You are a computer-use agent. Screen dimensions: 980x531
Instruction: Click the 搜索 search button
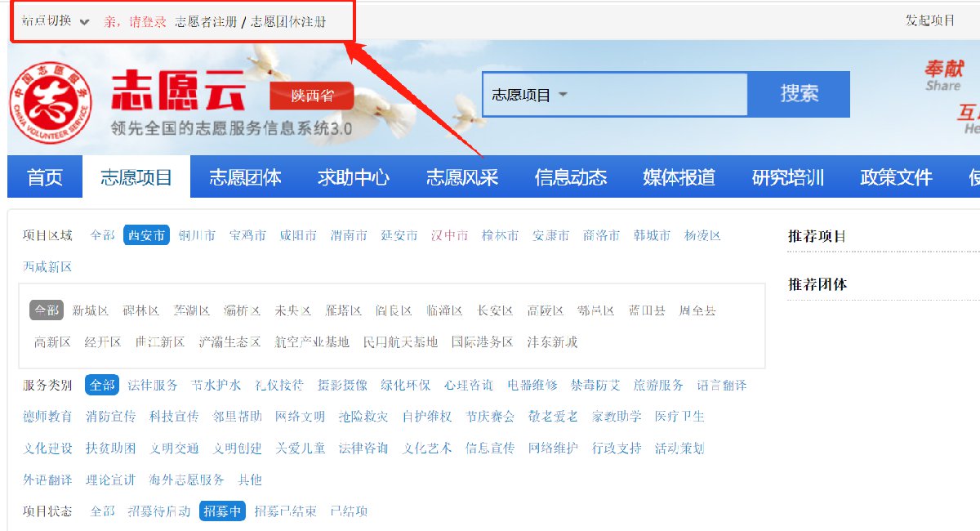(x=799, y=94)
